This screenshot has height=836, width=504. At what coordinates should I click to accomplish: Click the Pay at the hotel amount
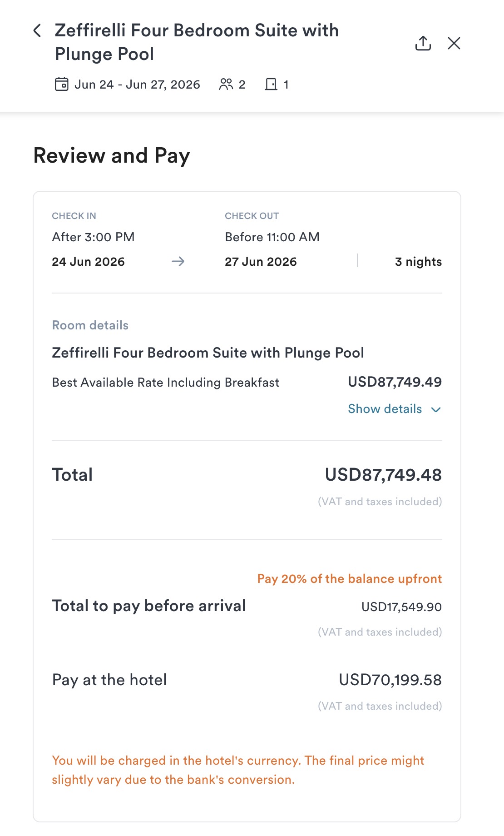pyautogui.click(x=390, y=680)
